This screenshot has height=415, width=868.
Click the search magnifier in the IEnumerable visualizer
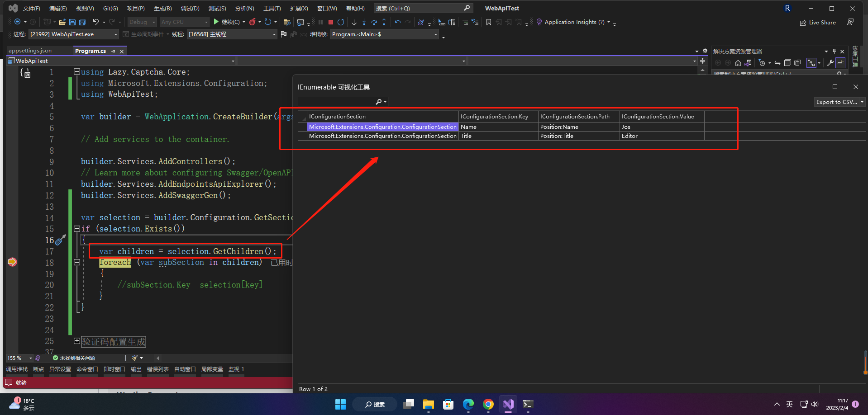[x=379, y=102]
